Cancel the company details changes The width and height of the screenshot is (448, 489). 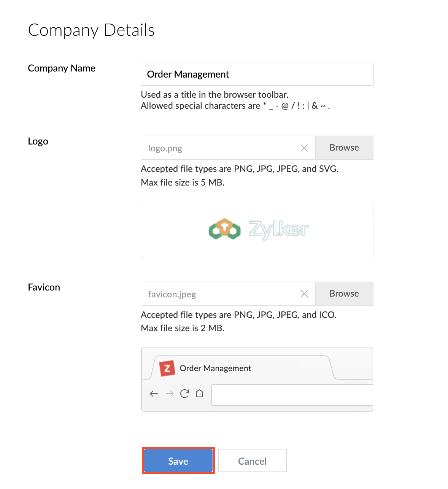coord(252,461)
